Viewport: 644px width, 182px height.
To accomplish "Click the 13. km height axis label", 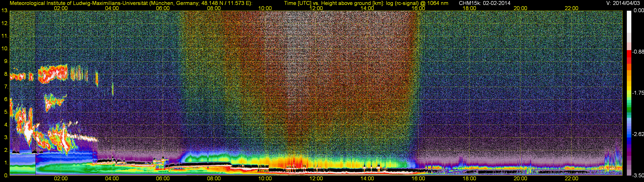I will 5,10.
